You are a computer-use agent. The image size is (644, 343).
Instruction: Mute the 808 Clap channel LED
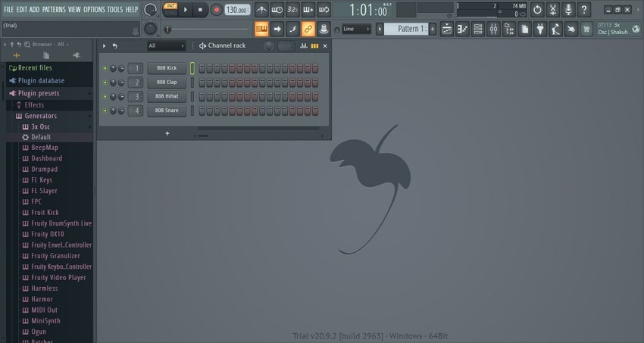tap(105, 83)
